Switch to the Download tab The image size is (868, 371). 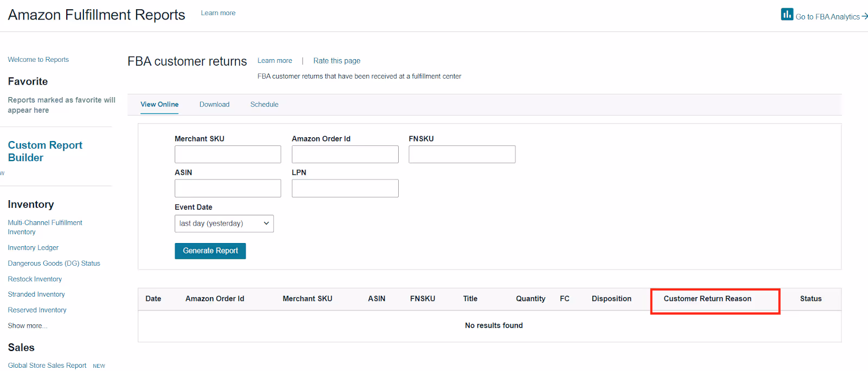tap(214, 104)
